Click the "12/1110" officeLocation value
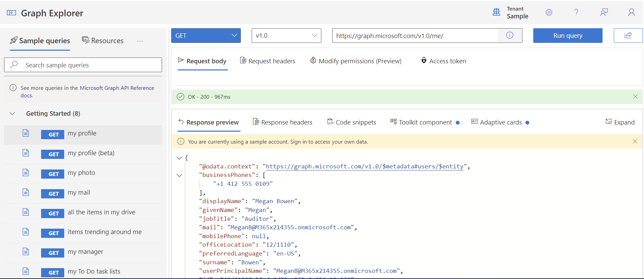 pos(278,245)
